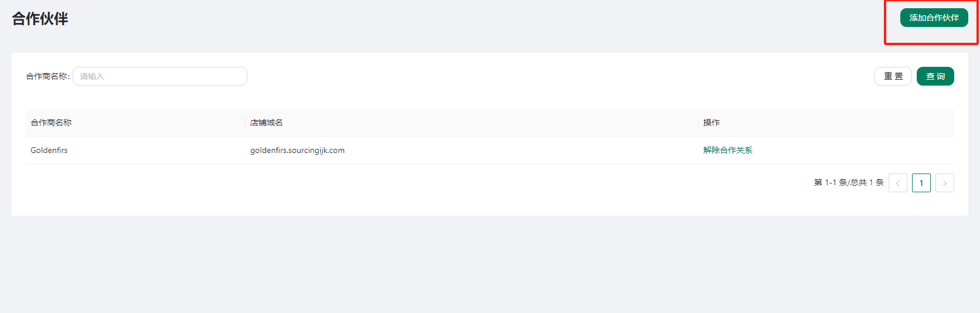Click the 合作商名称: field label

(x=47, y=76)
